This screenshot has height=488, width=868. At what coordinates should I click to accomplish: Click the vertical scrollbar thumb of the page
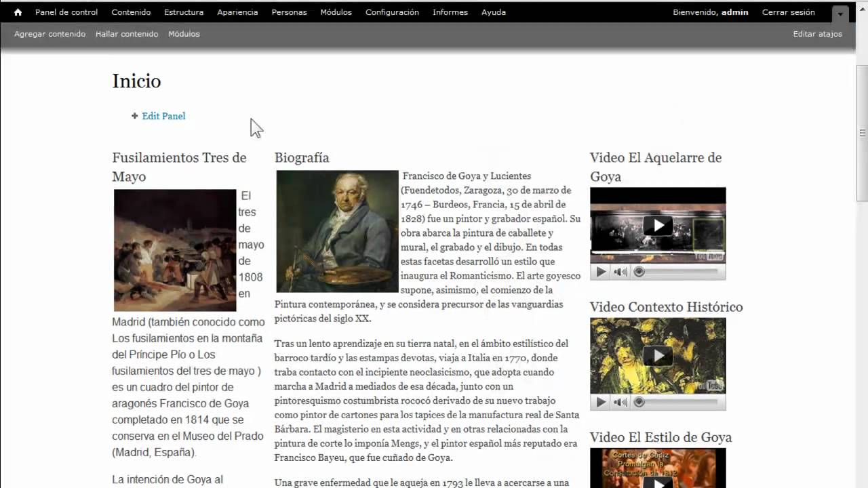click(x=862, y=133)
